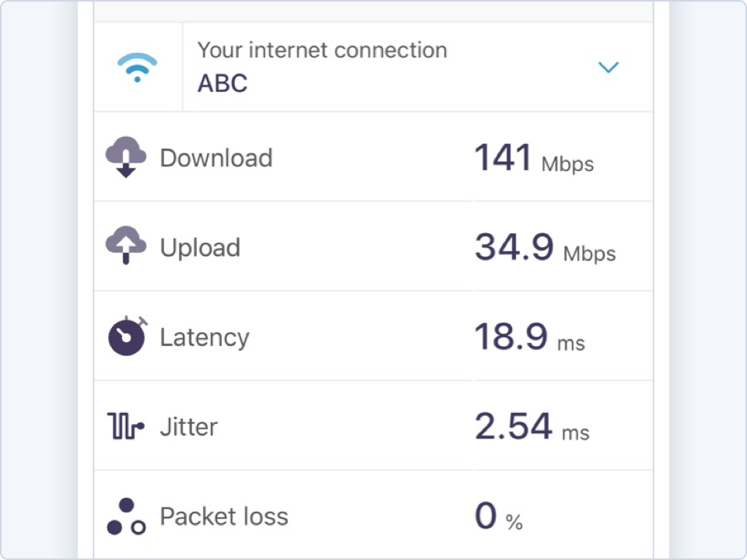Image resolution: width=747 pixels, height=560 pixels.
Task: Select the Jitter label
Action: pos(189,427)
